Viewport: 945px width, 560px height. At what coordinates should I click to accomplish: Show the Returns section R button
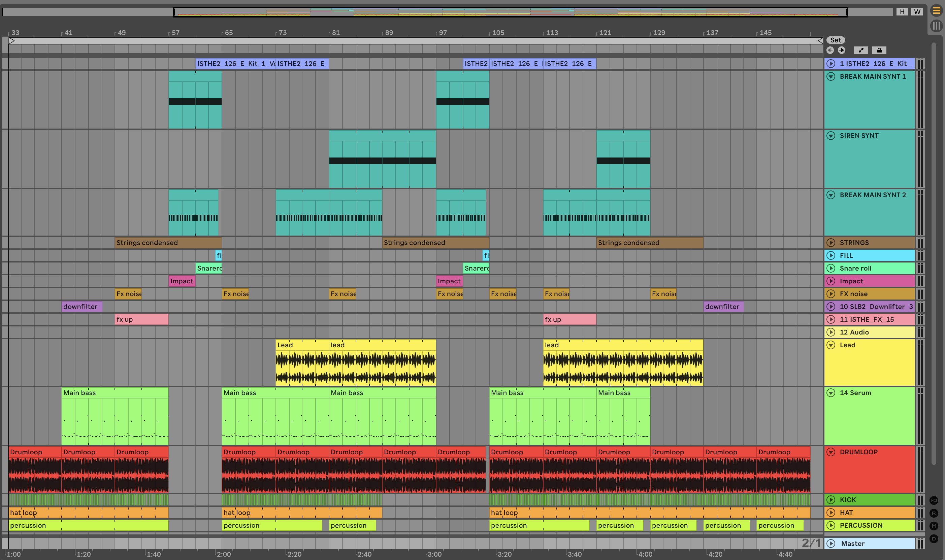point(934,513)
